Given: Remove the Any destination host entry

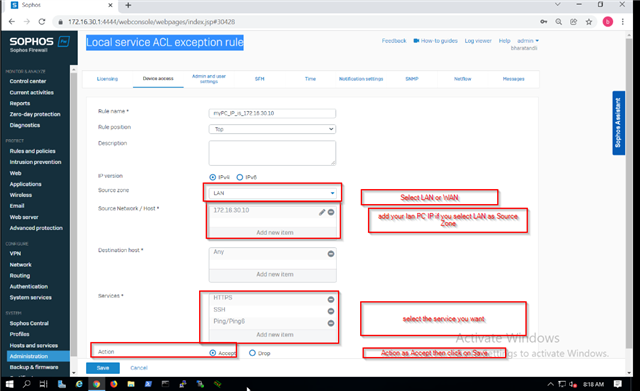Looking at the screenshot, I should (331, 254).
